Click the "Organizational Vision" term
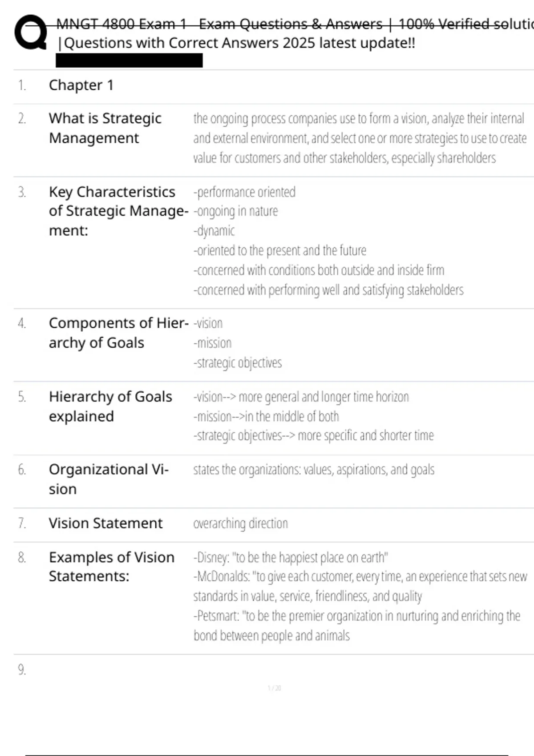Screen dimensions: 534x756 point(109,479)
